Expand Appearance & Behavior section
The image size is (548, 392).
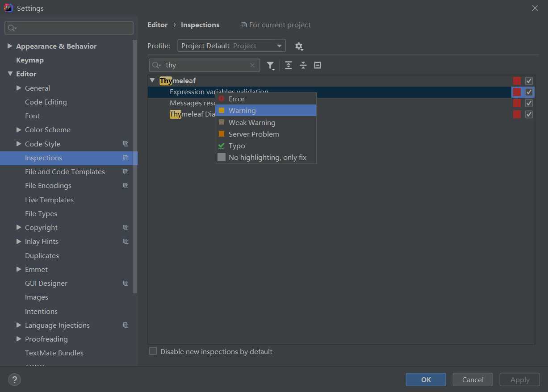pyautogui.click(x=10, y=46)
